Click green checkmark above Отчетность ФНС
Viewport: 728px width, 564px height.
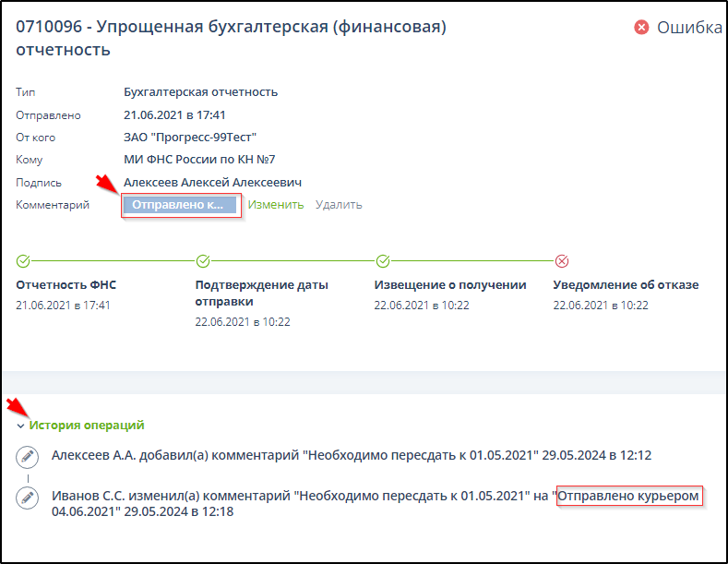tap(23, 261)
